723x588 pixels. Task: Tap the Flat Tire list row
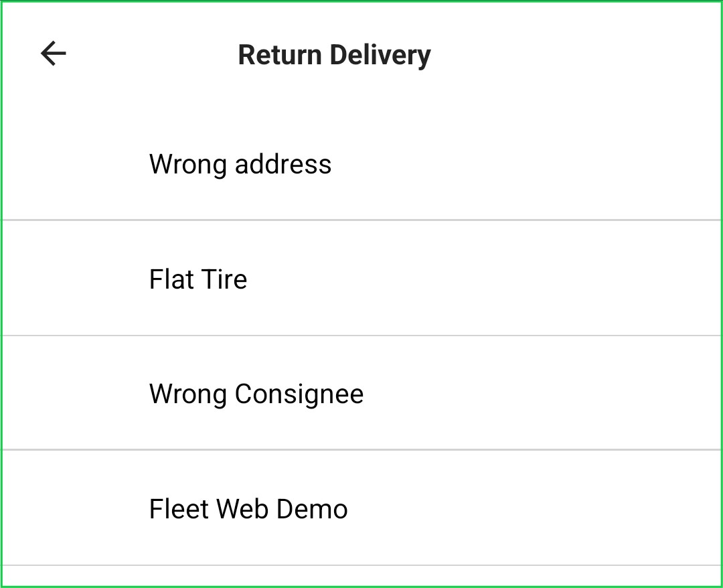coord(361,279)
